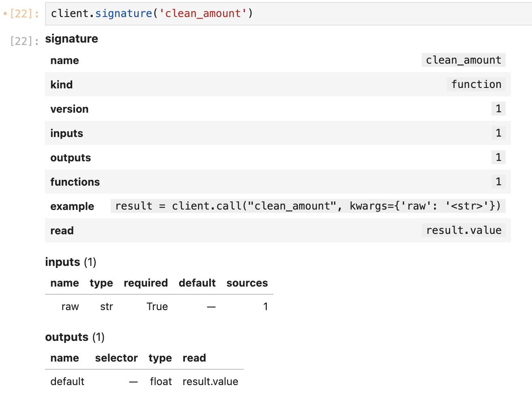Select the result.value cell in outputs table
This screenshot has height=394, width=532.
coord(210,381)
